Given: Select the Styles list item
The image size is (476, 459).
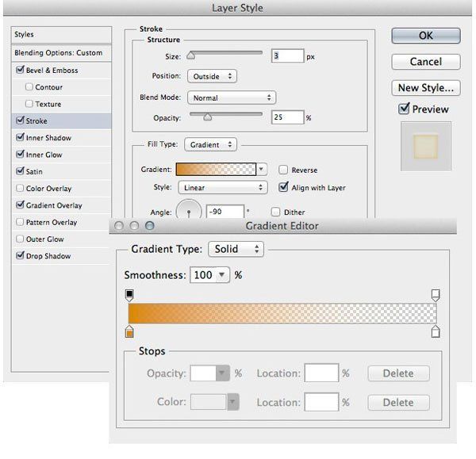Looking at the screenshot, I should coord(61,35).
